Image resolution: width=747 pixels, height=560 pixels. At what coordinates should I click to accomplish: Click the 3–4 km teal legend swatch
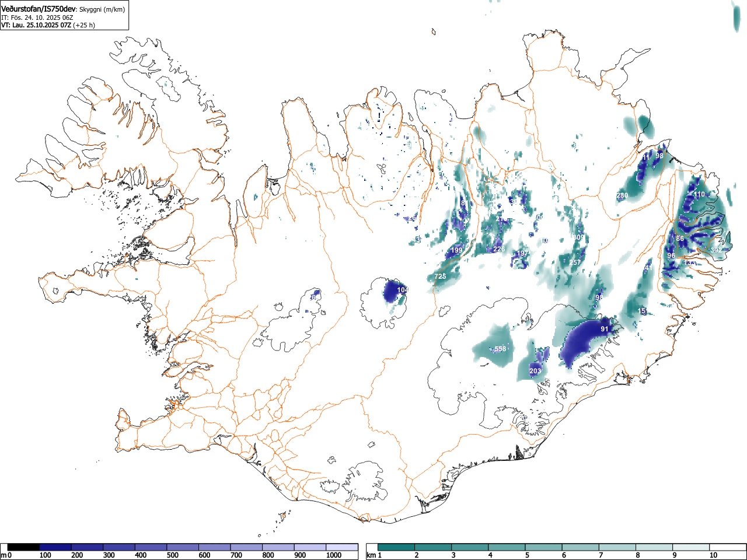(470, 547)
